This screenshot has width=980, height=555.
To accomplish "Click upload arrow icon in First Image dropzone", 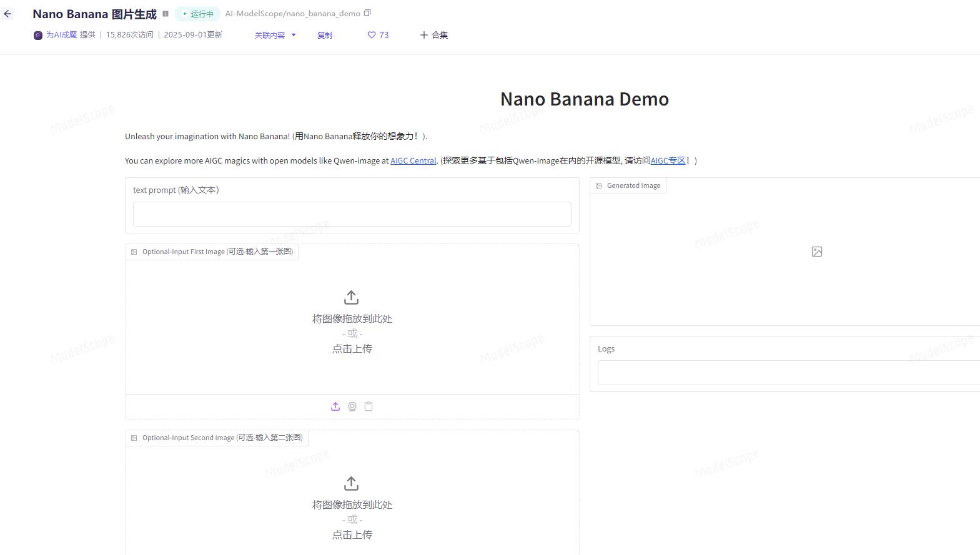I will pos(352,297).
